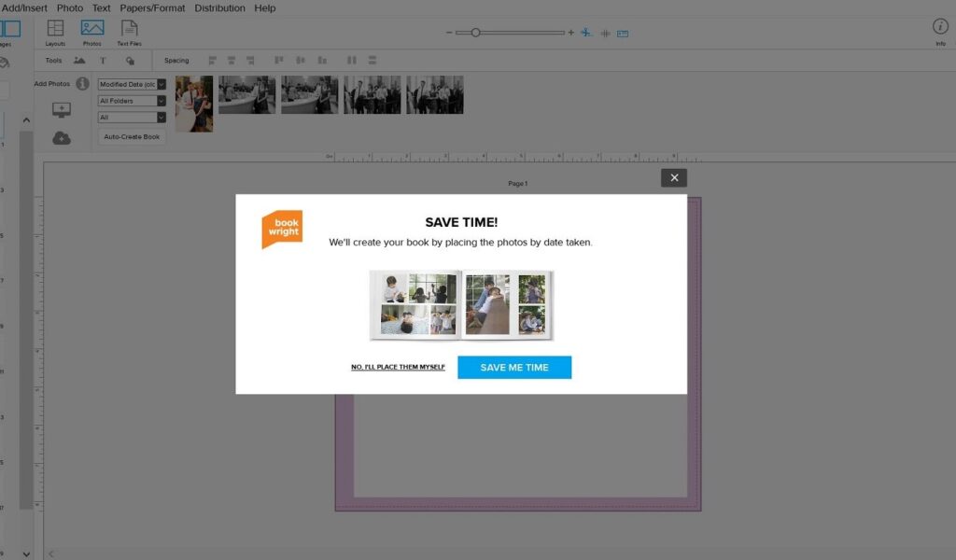Viewport: 956px width, 560px height.
Task: Select the fourth photo thumbnail in strip
Action: point(373,94)
